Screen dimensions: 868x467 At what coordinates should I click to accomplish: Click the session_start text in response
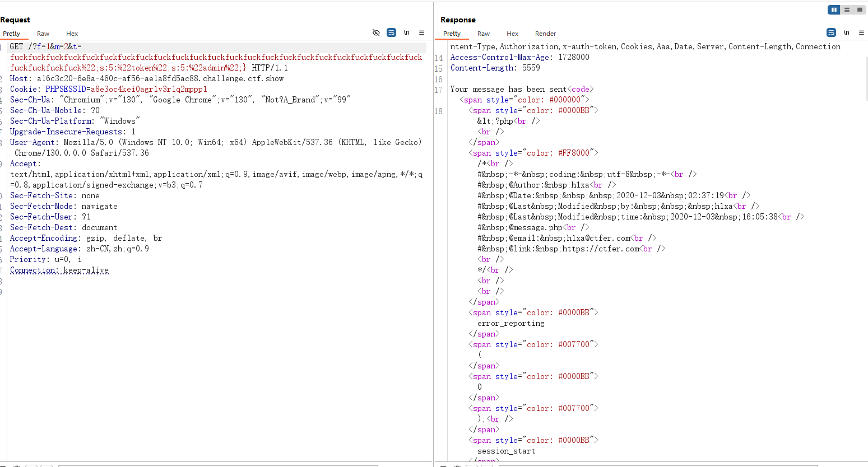click(x=506, y=451)
